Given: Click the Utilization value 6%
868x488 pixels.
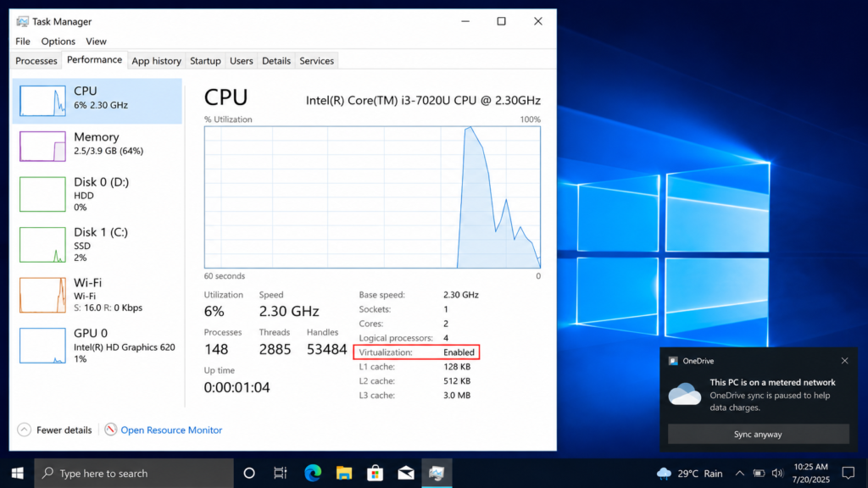Looking at the screenshot, I should coord(214,312).
